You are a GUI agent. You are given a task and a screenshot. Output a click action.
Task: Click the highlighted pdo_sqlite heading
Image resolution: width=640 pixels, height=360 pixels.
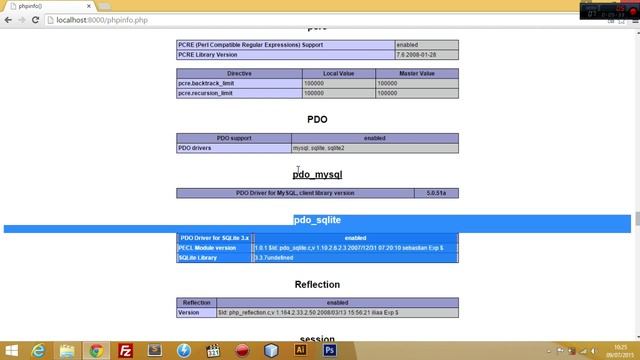click(317, 220)
